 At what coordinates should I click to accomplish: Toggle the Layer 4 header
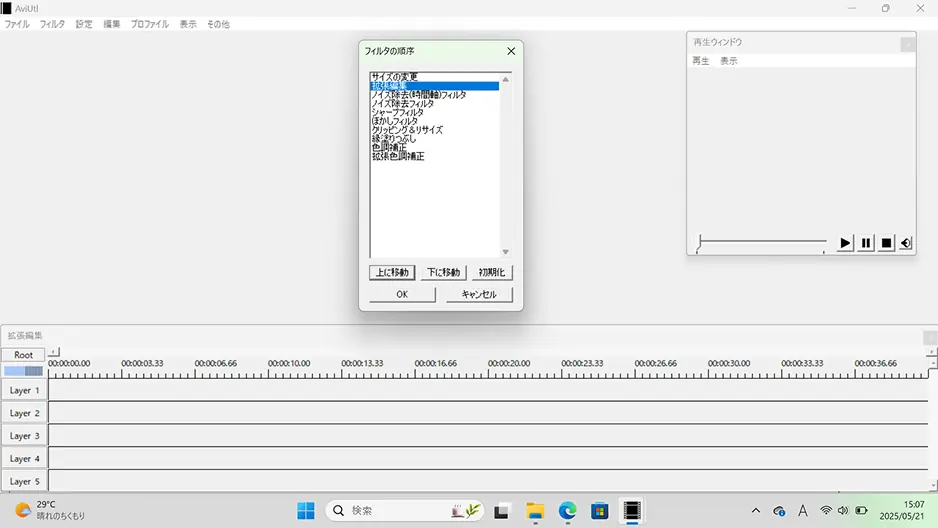(x=24, y=458)
